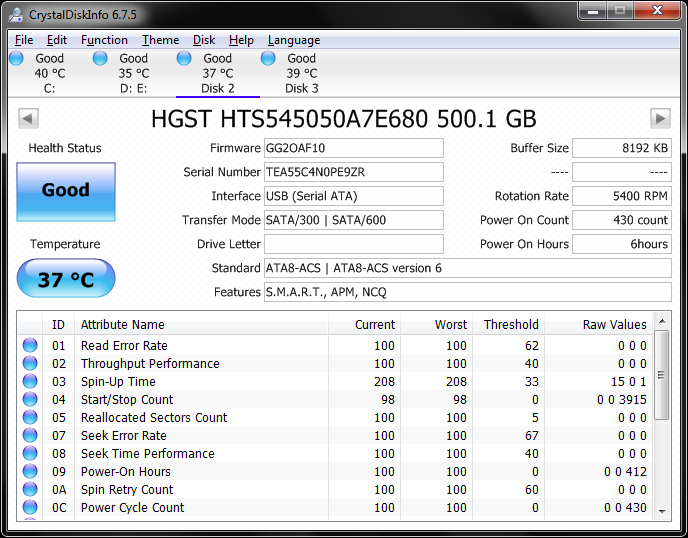Viewport: 688px width, 538px height.
Task: Click the Reallocated Sectors Count status orb
Action: pyautogui.click(x=30, y=417)
